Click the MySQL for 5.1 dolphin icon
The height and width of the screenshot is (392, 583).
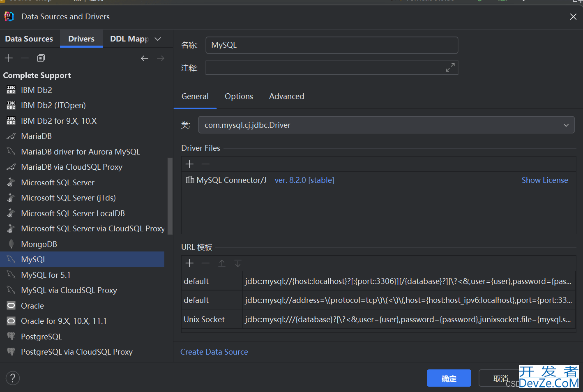11,275
